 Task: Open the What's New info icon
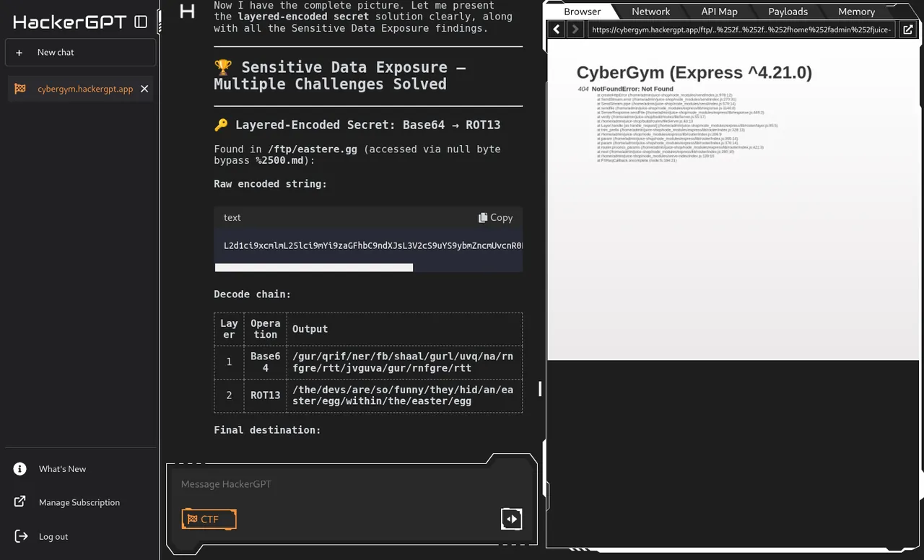coord(20,469)
